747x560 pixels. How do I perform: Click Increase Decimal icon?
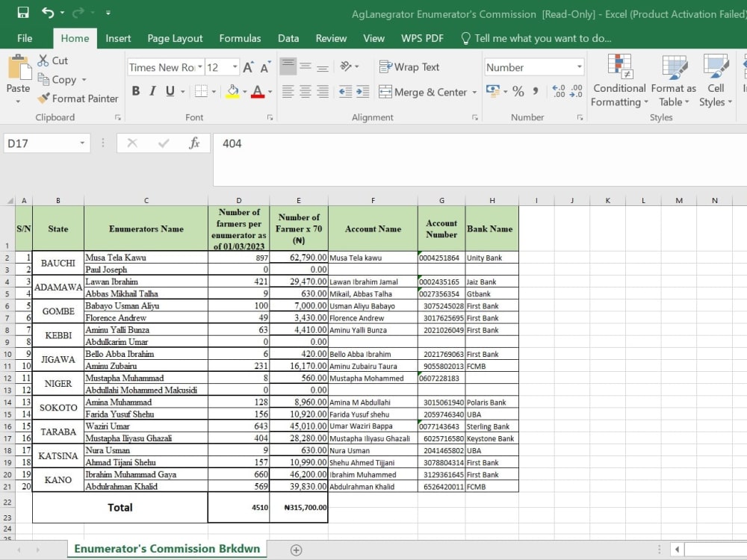[x=558, y=91]
